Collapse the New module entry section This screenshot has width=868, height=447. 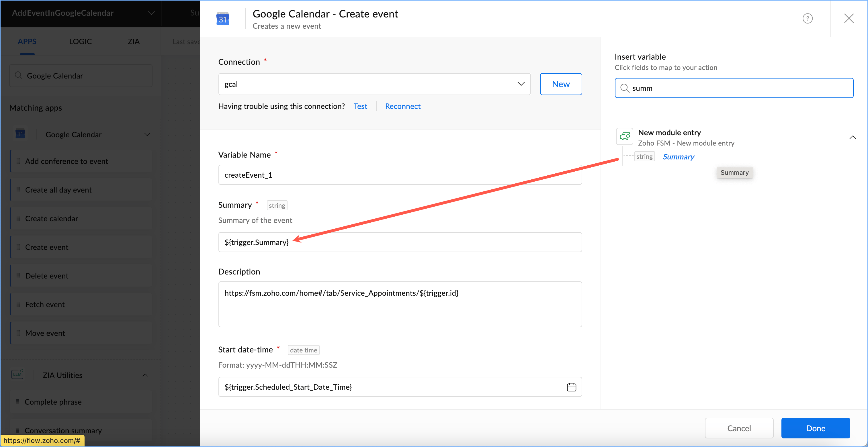(x=852, y=138)
